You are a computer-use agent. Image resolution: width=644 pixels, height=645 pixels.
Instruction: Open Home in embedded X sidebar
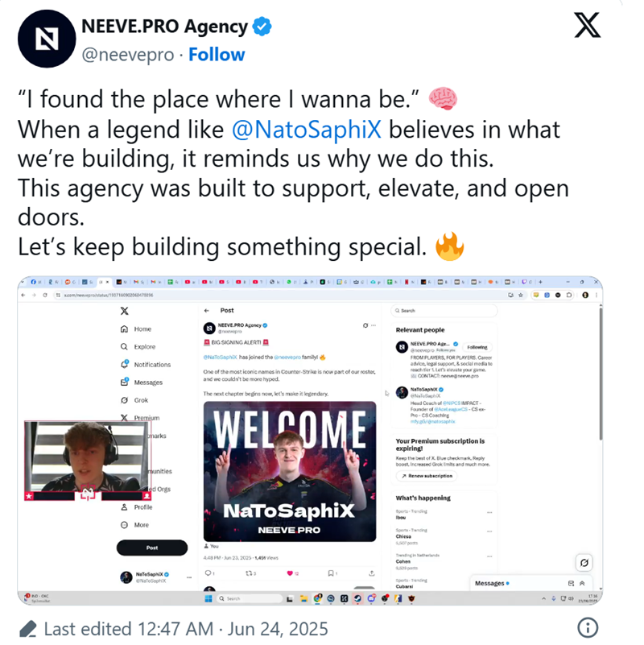pos(136,329)
